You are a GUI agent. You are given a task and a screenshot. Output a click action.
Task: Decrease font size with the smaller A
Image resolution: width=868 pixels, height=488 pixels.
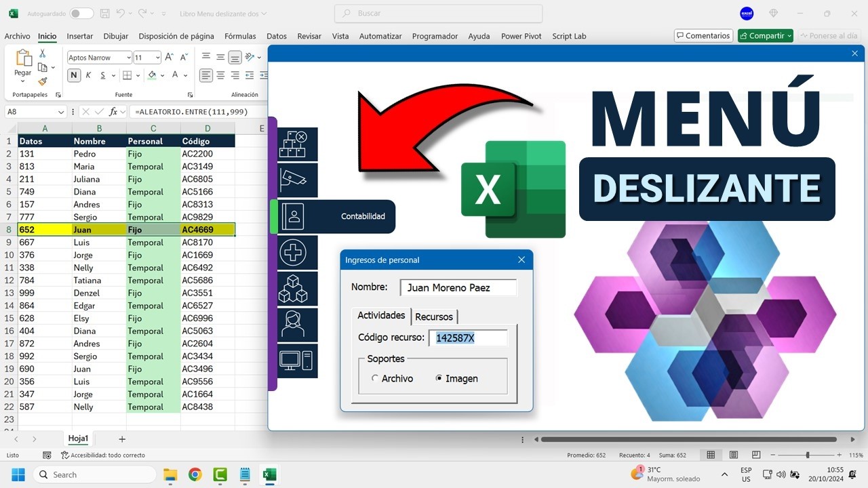[184, 58]
